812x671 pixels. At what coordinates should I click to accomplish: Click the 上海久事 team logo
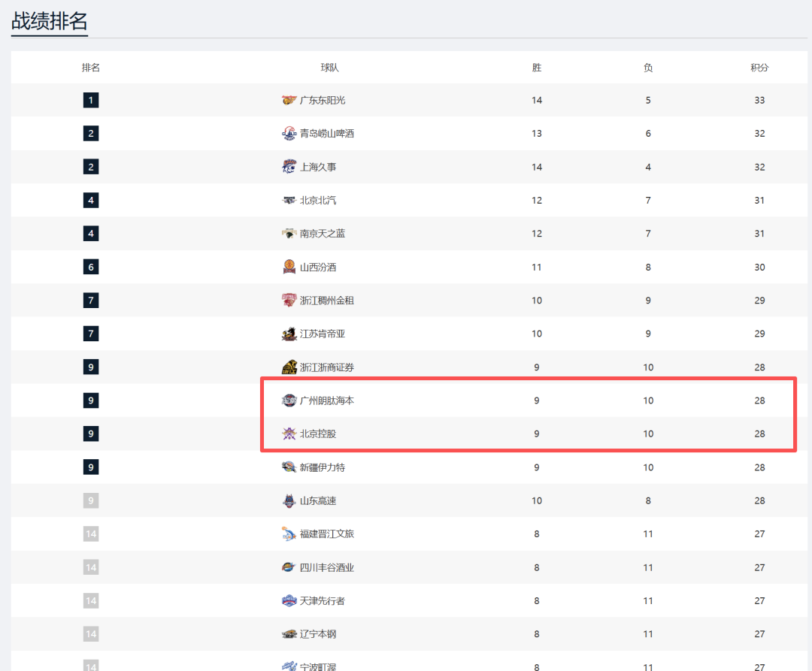click(289, 167)
